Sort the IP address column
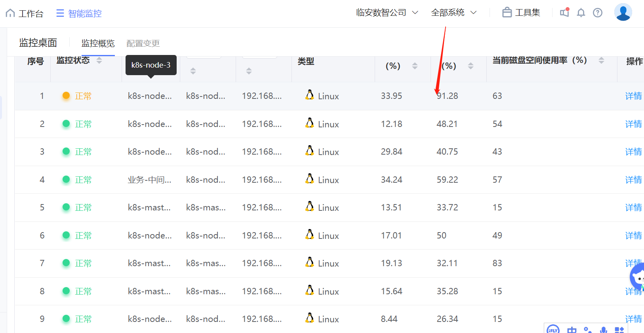Screen dimensions: 644x333 pos(249,71)
